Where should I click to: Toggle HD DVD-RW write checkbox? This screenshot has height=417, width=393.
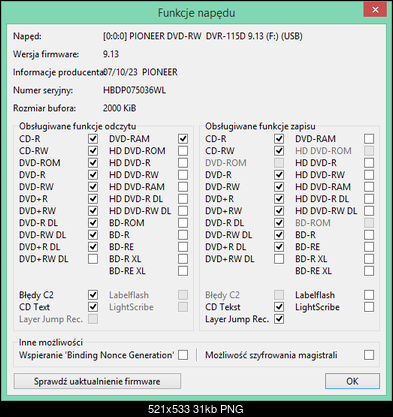pyautogui.click(x=369, y=175)
